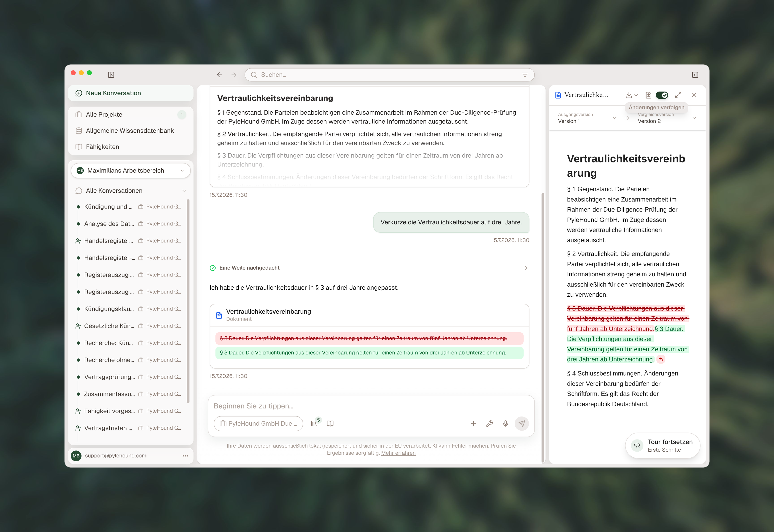Expand the Eine Weile nachgedacht reasoning
This screenshot has width=774, height=532.
[x=369, y=268]
